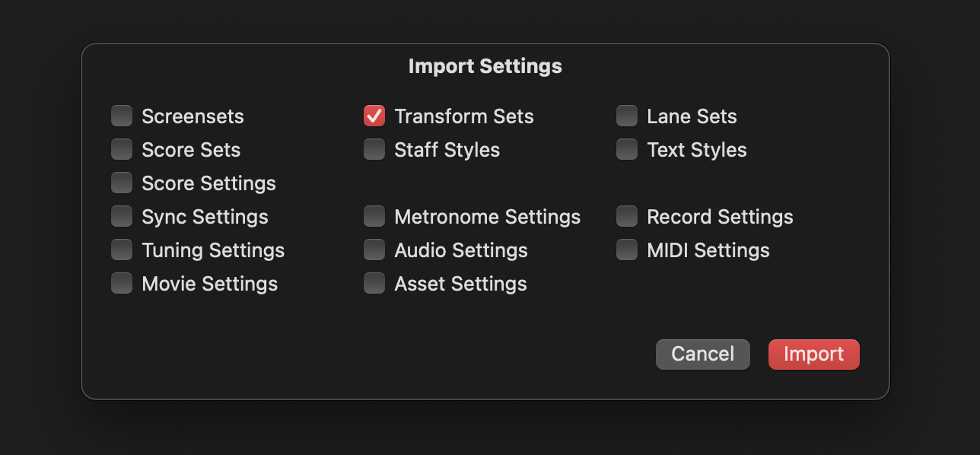The width and height of the screenshot is (980, 455).
Task: Select the Text Styles checkbox
Action: coord(627,149)
